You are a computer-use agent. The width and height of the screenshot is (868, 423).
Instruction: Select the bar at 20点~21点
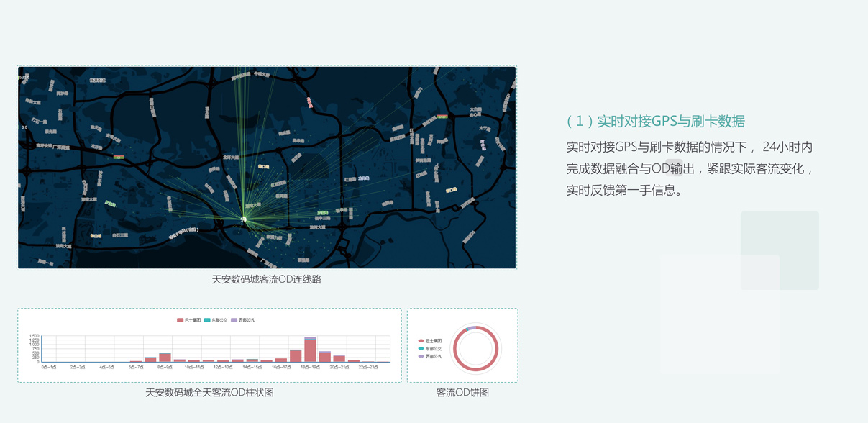point(339,359)
